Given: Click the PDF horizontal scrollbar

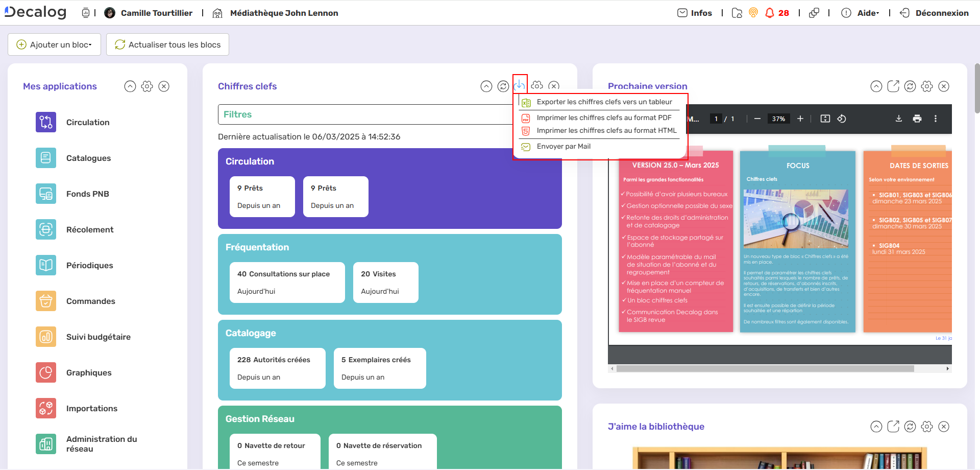Looking at the screenshot, I should [x=765, y=368].
